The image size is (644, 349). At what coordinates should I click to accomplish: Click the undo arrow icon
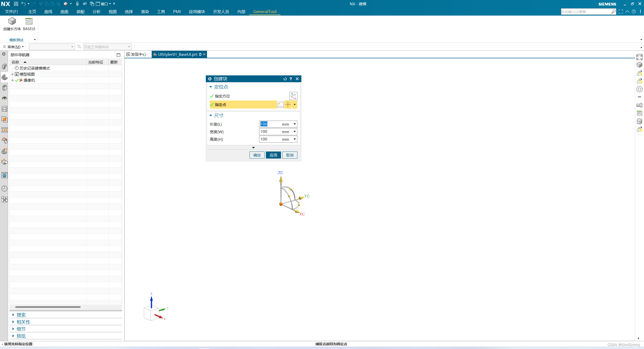click(x=23, y=4)
